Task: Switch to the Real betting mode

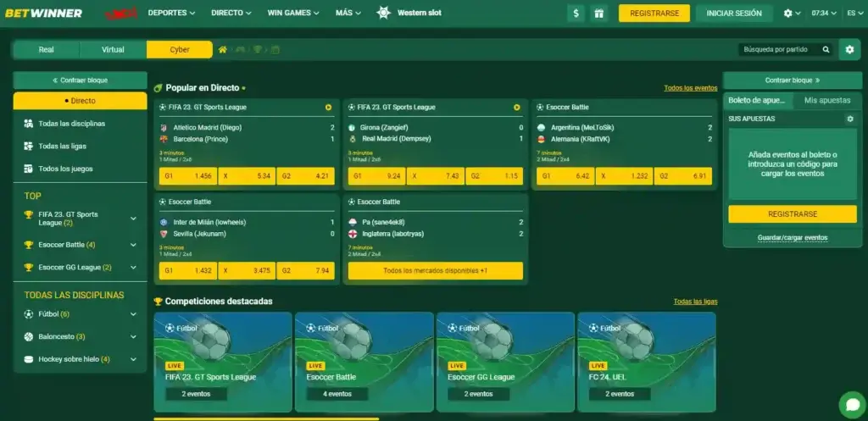Action: (47, 50)
